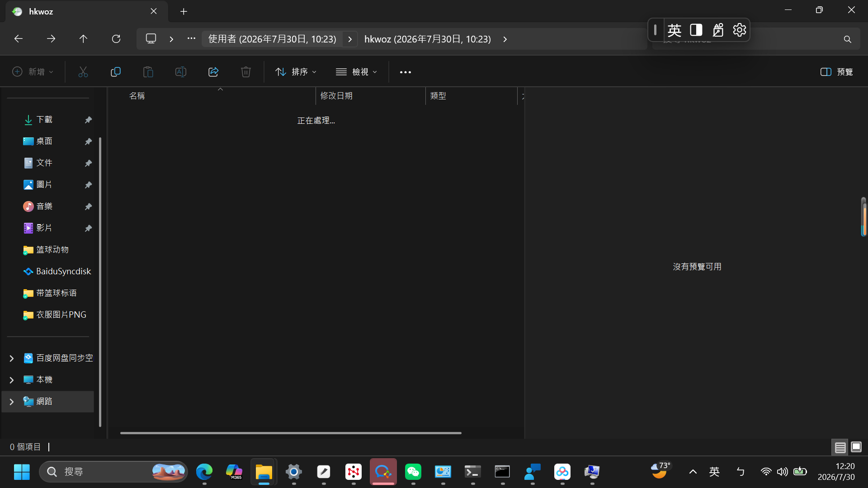Viewport: 868px width, 488px height.
Task: Go up one folder level
Action: click(x=83, y=39)
